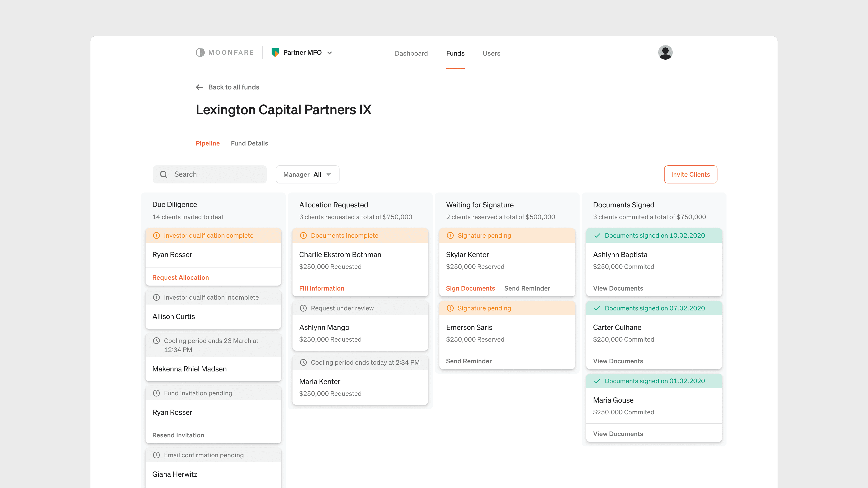
Task: Click the alert icon on Investor qualification complete
Action: [156, 236]
